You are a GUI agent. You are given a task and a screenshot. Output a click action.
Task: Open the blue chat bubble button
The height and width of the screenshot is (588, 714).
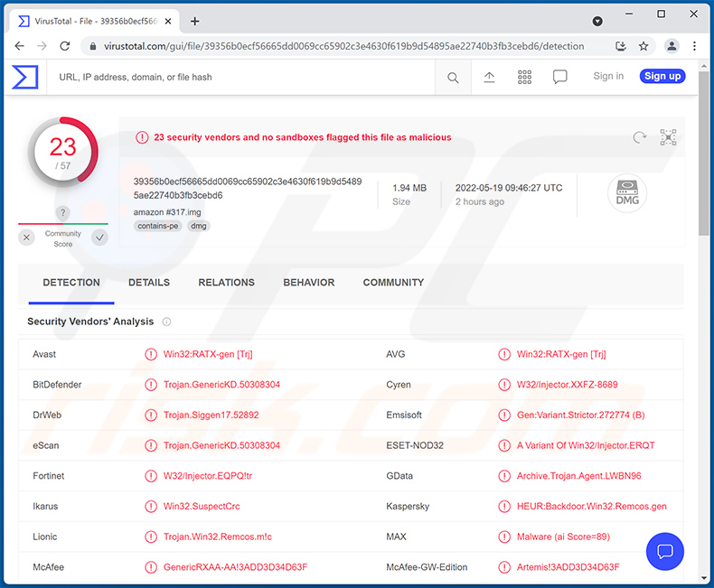665,551
